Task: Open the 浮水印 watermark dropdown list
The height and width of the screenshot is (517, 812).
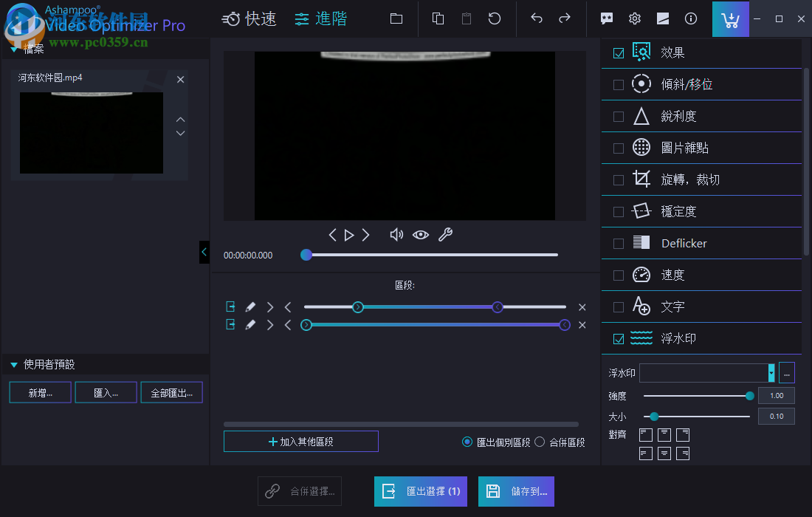Action: [x=770, y=372]
